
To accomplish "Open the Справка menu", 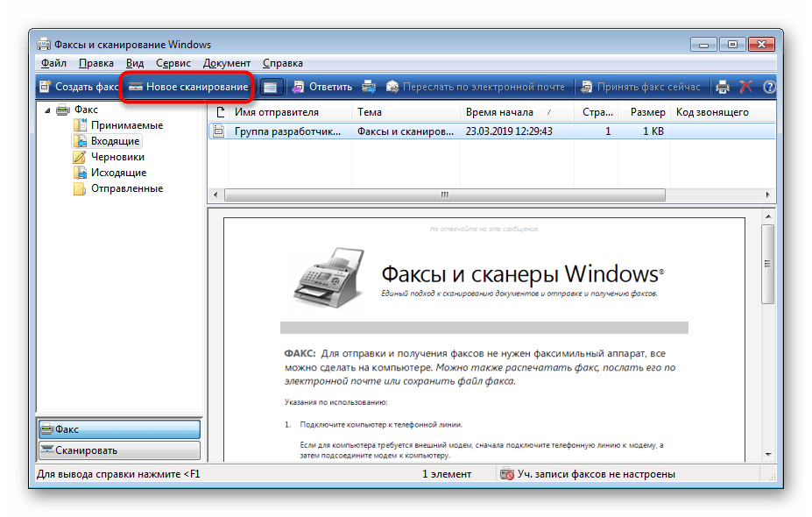I will click(282, 63).
